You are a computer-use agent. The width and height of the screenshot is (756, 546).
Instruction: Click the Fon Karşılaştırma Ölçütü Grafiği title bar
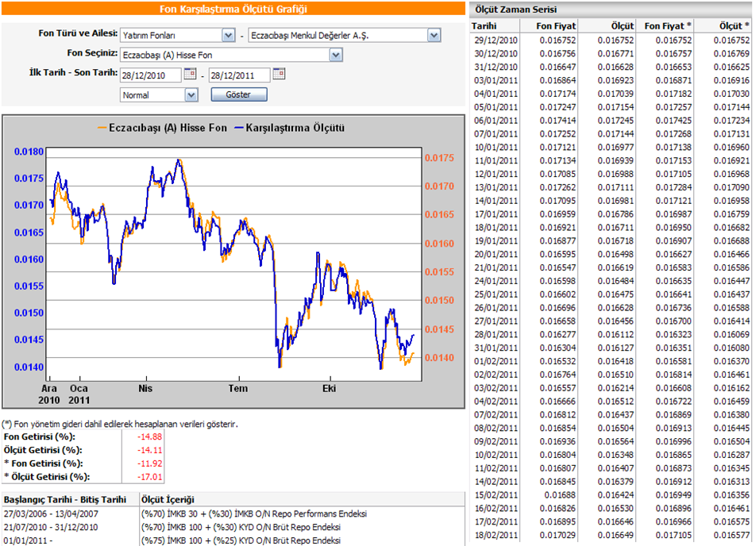click(x=234, y=9)
